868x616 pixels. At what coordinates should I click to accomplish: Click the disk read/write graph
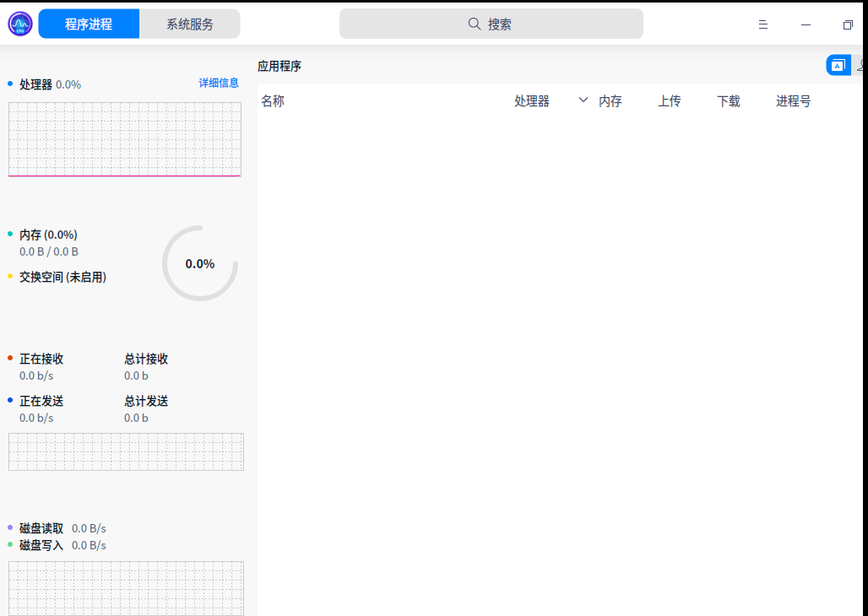pos(126,587)
